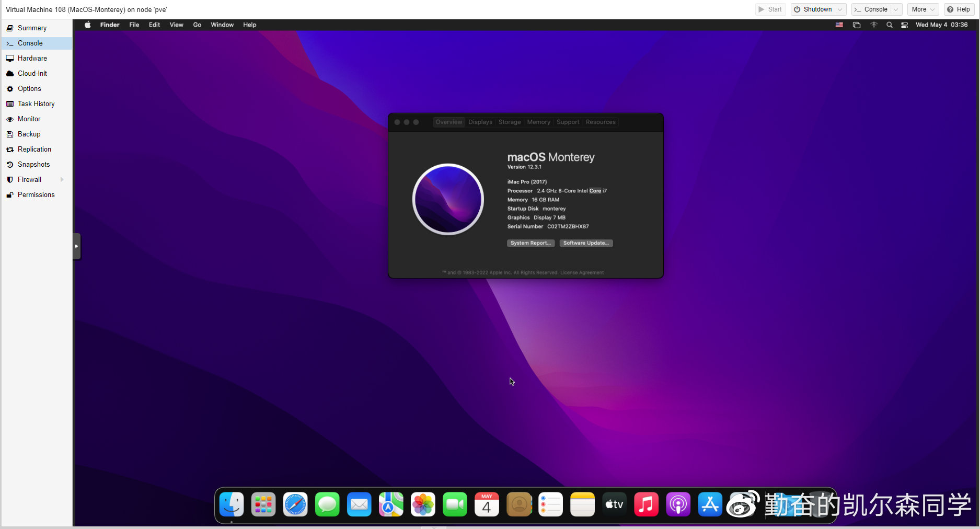Switch to the Resources tab

click(601, 122)
